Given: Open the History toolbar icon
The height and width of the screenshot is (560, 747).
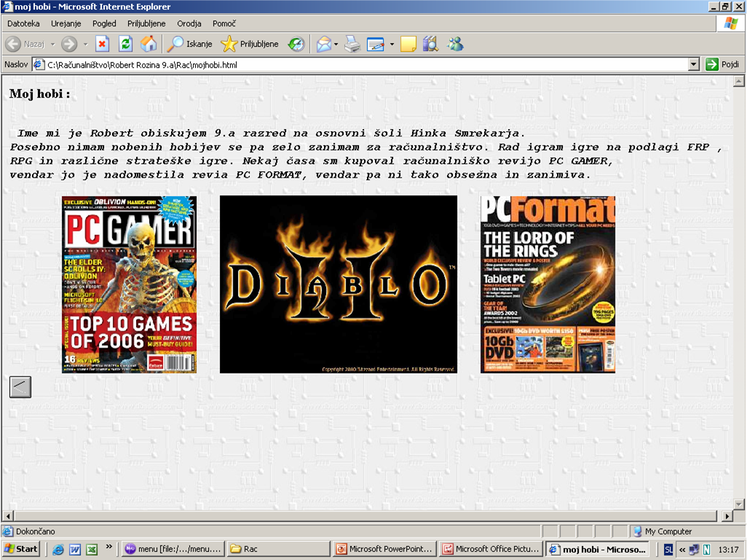Looking at the screenshot, I should tap(296, 44).
